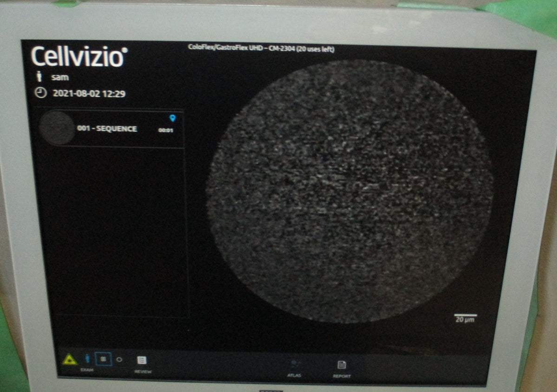Click the REPORT label
The image size is (557, 392).
(x=342, y=376)
